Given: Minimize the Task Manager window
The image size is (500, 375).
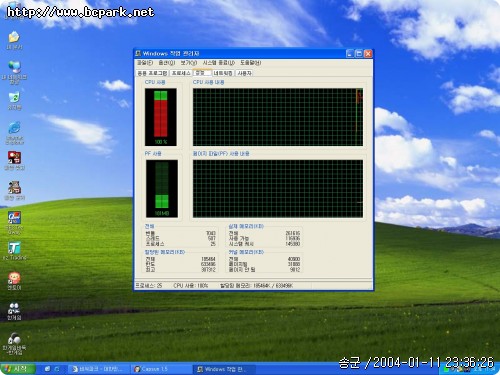Looking at the screenshot, I should tap(350, 53).
